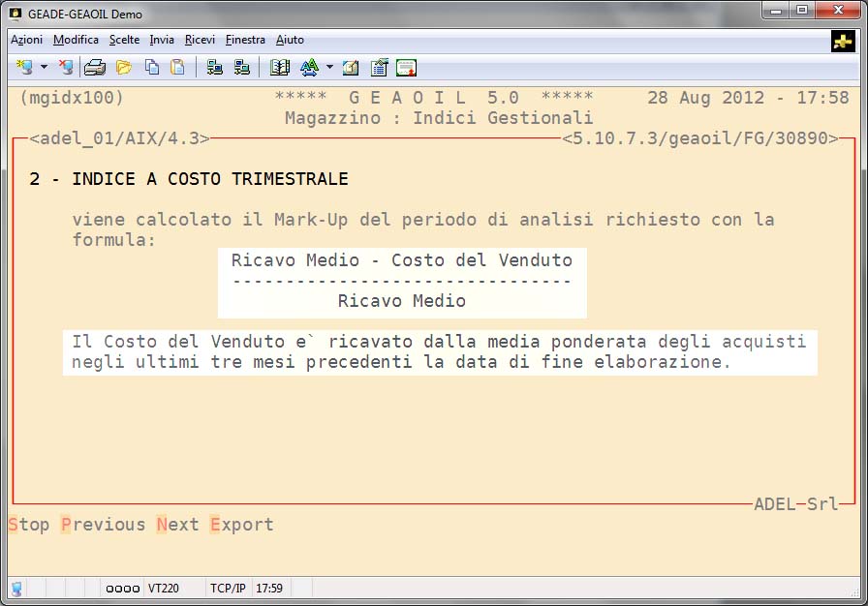Expand the font size dropdown arrow
This screenshot has width=868, height=606.
tap(329, 68)
